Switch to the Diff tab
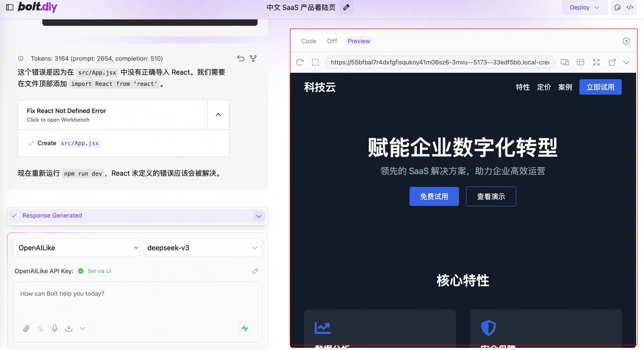This screenshot has height=350, width=644. click(x=332, y=41)
